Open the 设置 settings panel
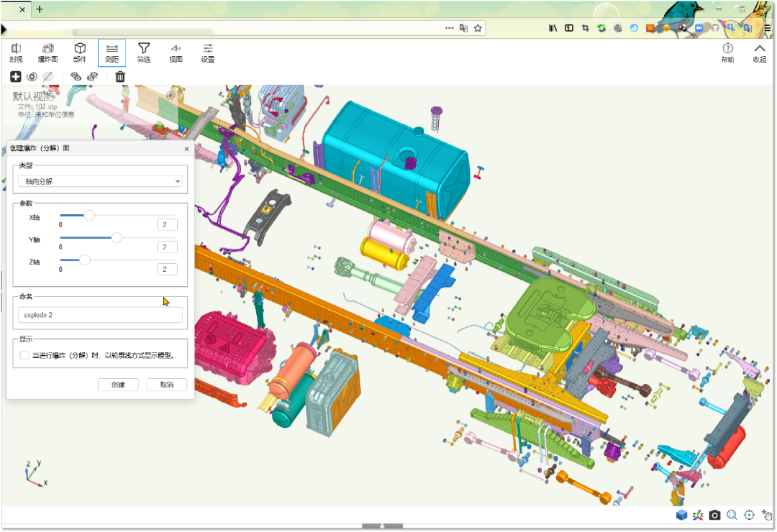This screenshot has height=532, width=777. [x=208, y=52]
